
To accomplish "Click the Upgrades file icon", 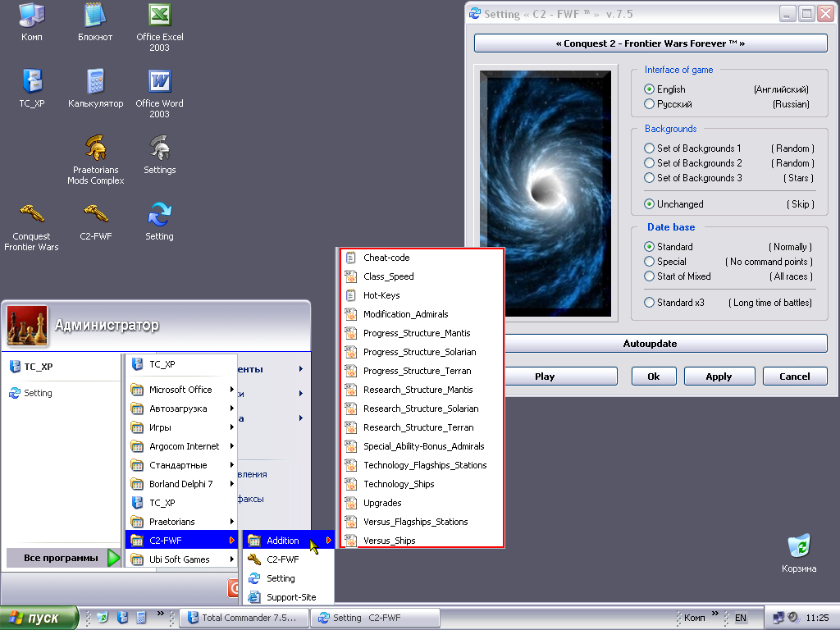I will coord(351,503).
